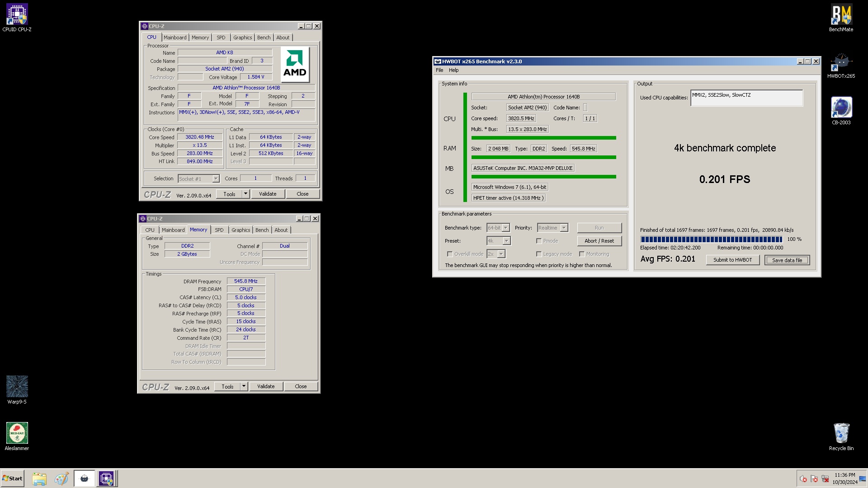Open Windows Explorer from the taskbar
The height and width of the screenshot is (488, 868).
coord(39,479)
